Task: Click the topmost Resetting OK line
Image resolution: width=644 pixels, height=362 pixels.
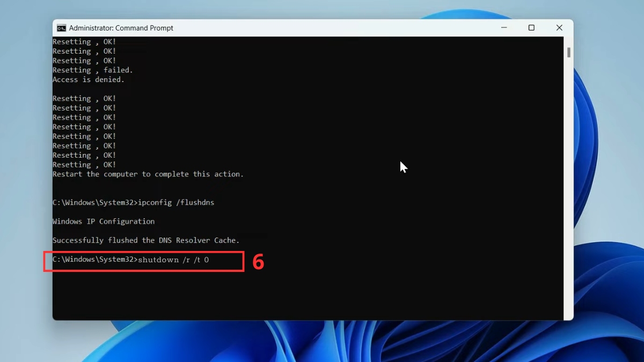Action: [x=83, y=41]
